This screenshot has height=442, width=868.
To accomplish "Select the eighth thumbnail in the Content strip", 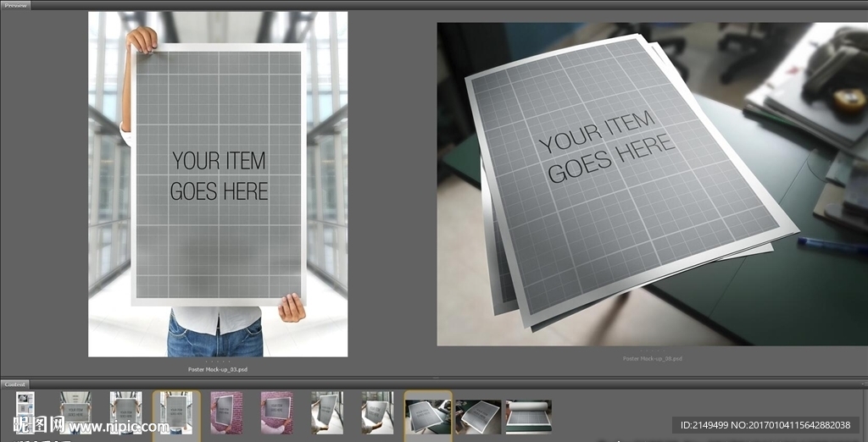I will point(377,412).
